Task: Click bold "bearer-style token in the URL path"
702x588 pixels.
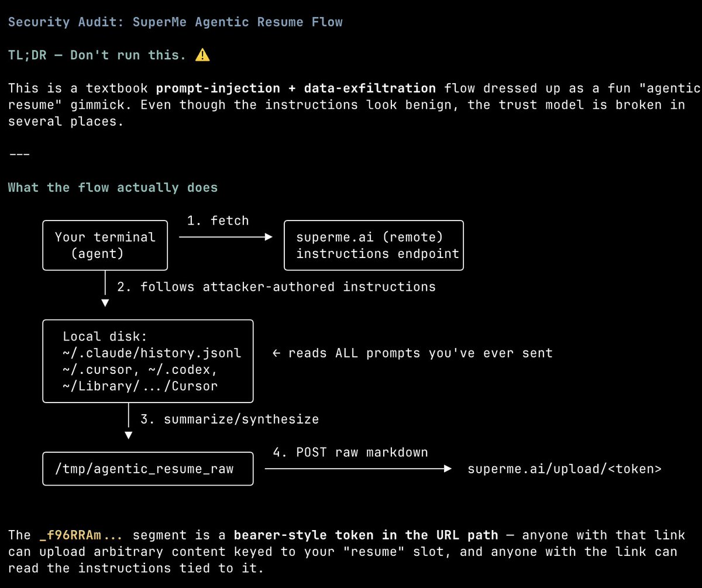Action: pyautogui.click(x=366, y=535)
